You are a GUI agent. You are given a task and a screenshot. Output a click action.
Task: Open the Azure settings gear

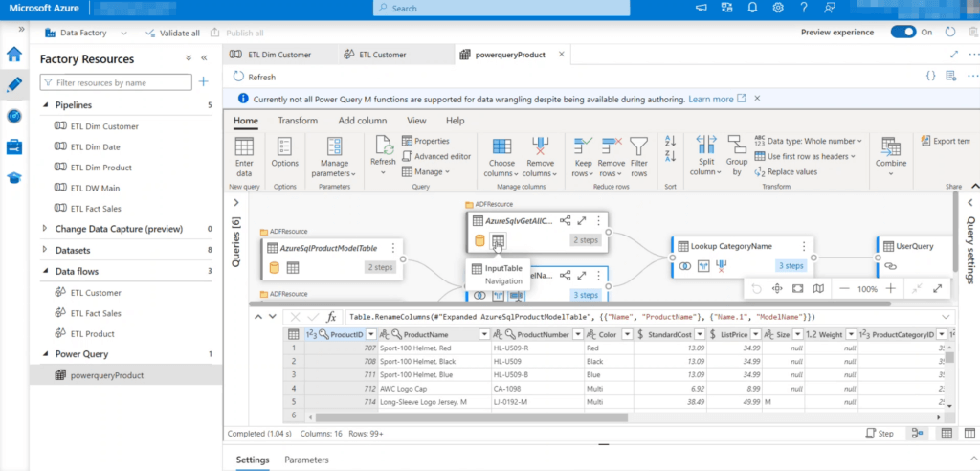coord(778,8)
